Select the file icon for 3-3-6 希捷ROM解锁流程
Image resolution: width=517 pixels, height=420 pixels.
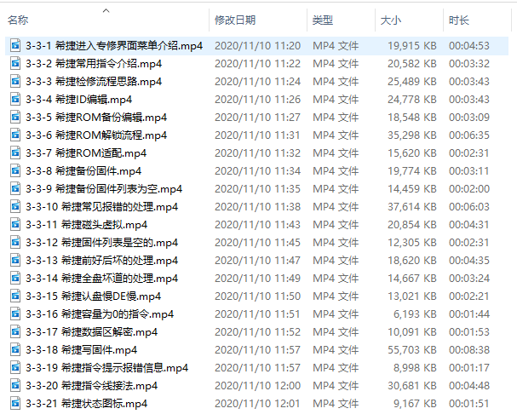[15, 135]
